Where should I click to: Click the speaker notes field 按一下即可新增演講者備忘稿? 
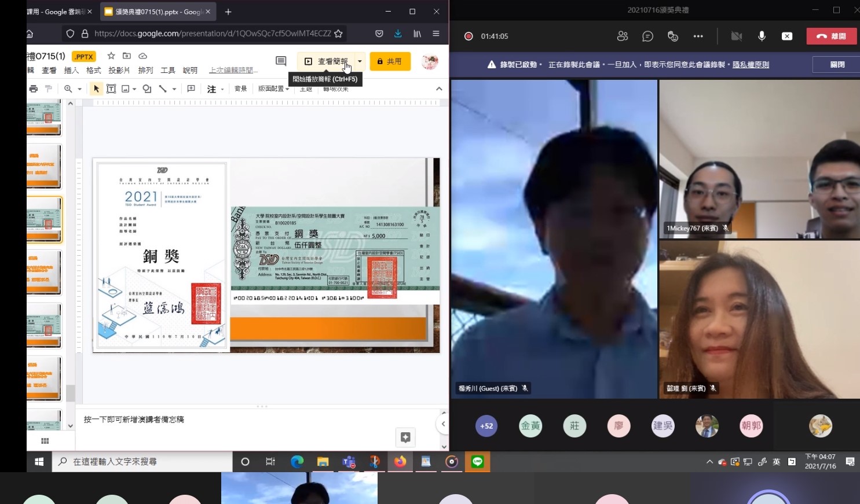coord(134,420)
